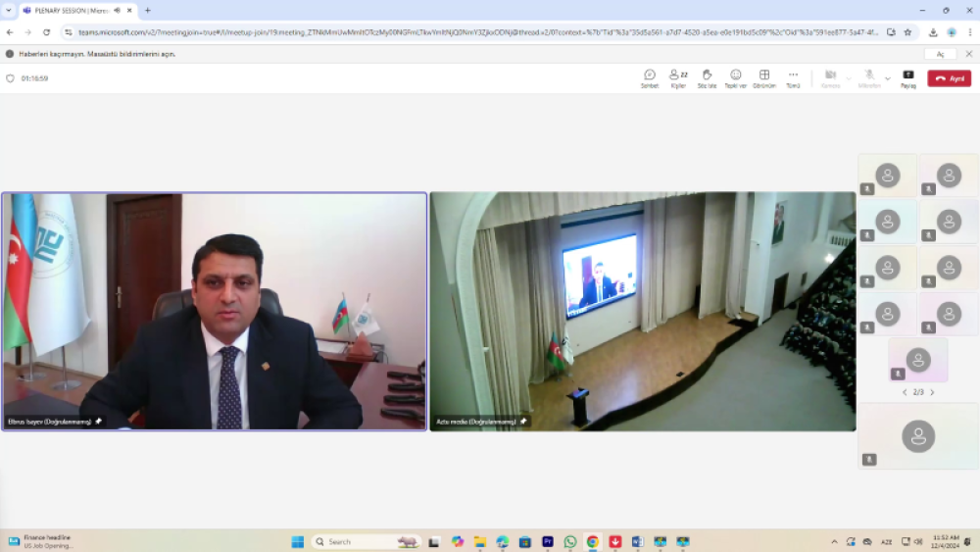Click the Paylaş share screen icon
Viewport: 980px width, 552px height.
[x=908, y=77]
